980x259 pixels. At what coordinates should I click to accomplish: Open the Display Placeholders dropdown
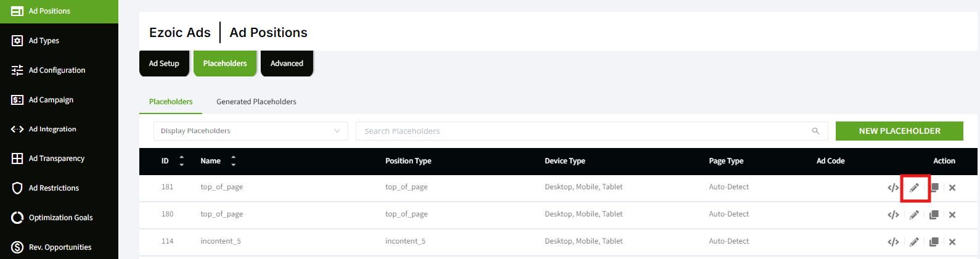point(250,131)
